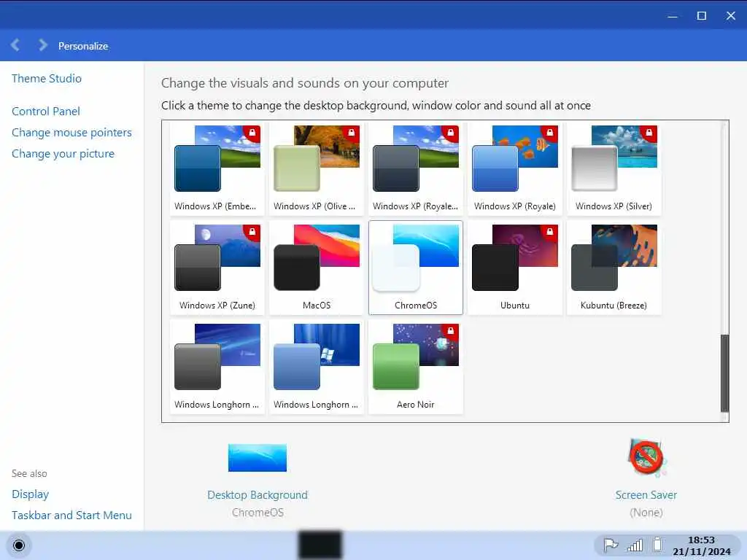Screen dimensions: 747x560
Task: Choose the gray Windows Longhorn theme
Action: [217, 367]
